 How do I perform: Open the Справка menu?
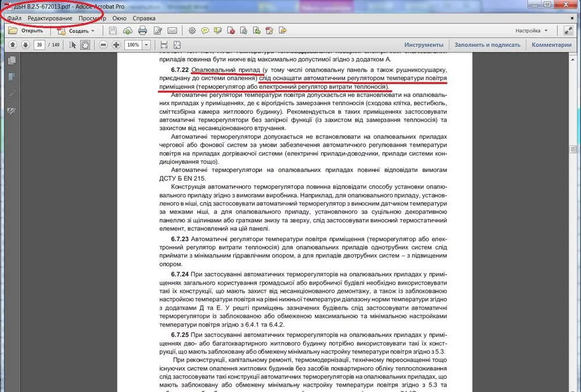coord(144,18)
